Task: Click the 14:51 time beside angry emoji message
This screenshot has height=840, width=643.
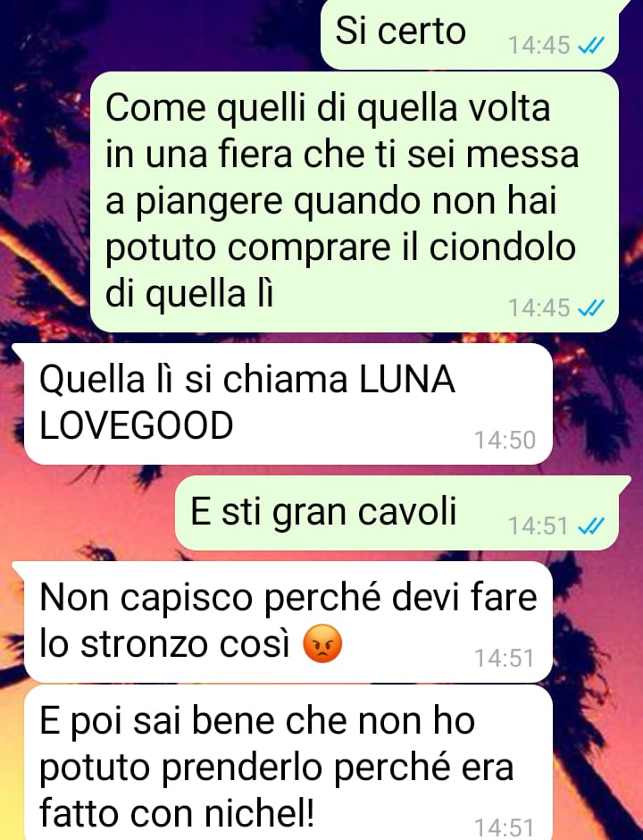Action: click(x=505, y=659)
